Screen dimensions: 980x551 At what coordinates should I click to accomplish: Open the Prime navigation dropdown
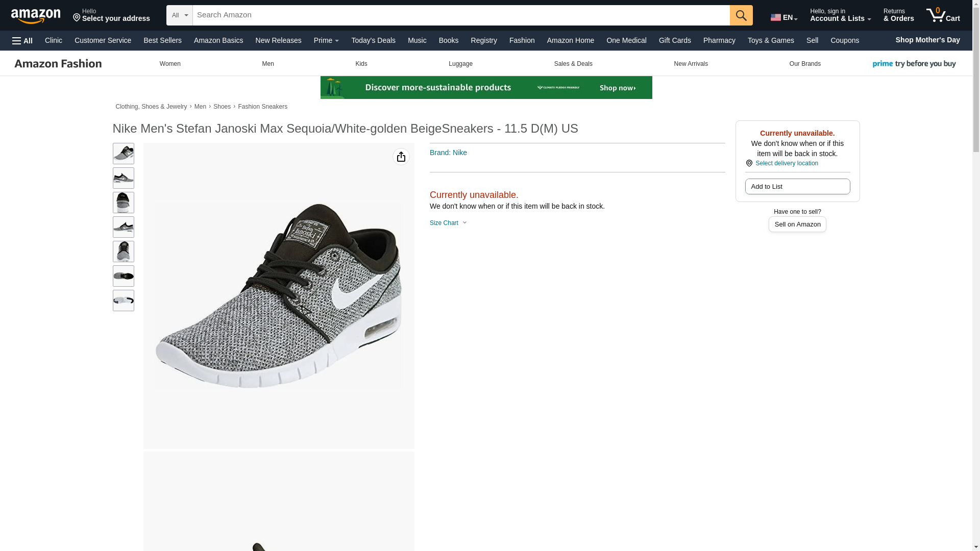click(x=326, y=40)
